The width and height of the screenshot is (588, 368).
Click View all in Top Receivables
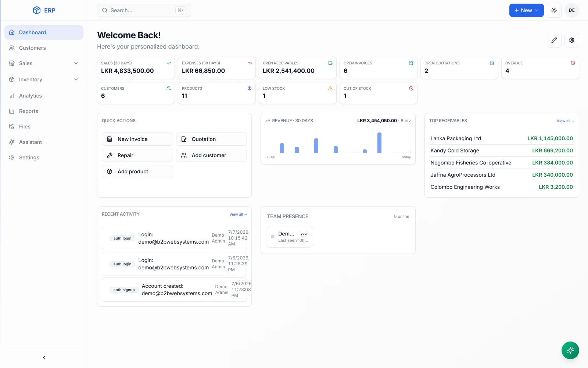point(565,121)
